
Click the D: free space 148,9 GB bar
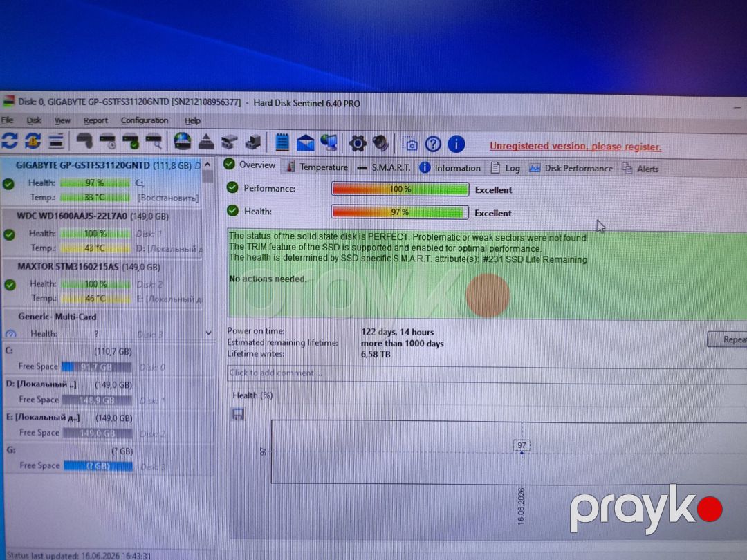click(x=98, y=400)
